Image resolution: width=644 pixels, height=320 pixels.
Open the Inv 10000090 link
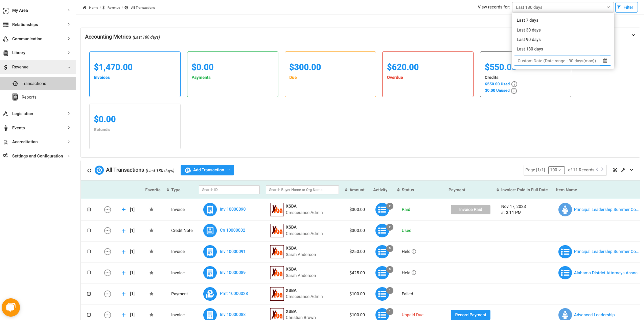233,209
